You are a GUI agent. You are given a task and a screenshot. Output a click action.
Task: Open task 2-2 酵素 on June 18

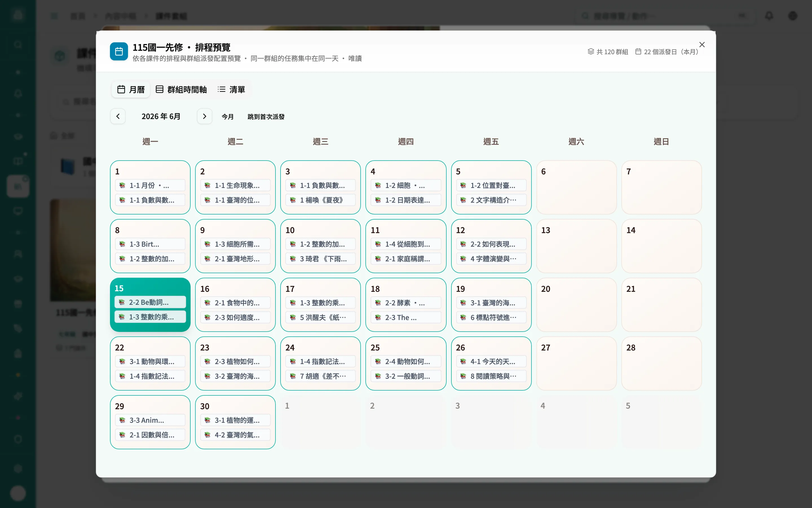(406, 303)
